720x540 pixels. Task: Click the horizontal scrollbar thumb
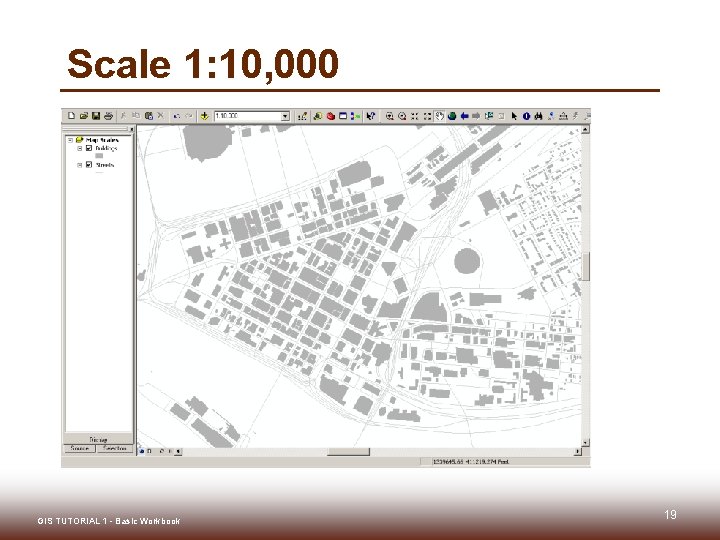[348, 452]
